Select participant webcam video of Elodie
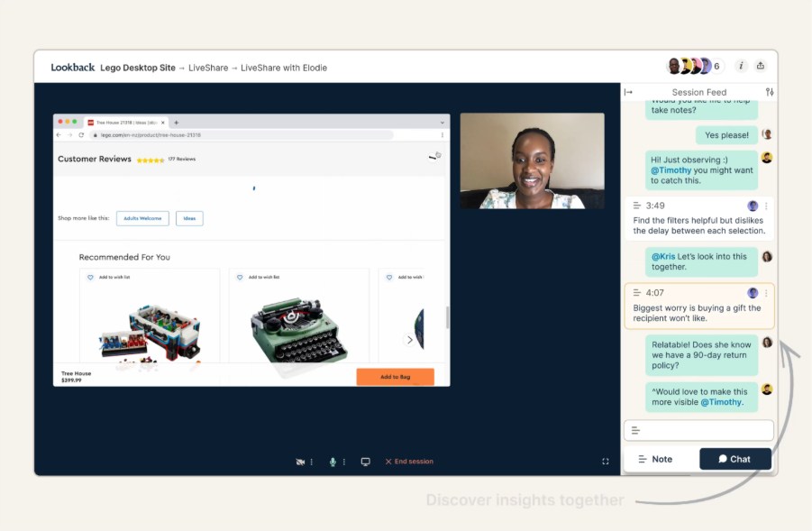The height and width of the screenshot is (531, 812). pyautogui.click(x=533, y=161)
